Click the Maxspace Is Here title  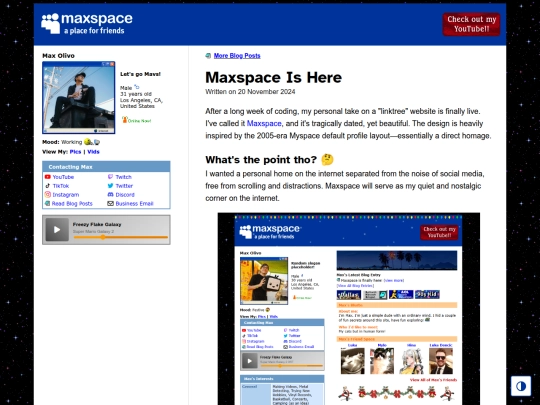click(x=273, y=77)
